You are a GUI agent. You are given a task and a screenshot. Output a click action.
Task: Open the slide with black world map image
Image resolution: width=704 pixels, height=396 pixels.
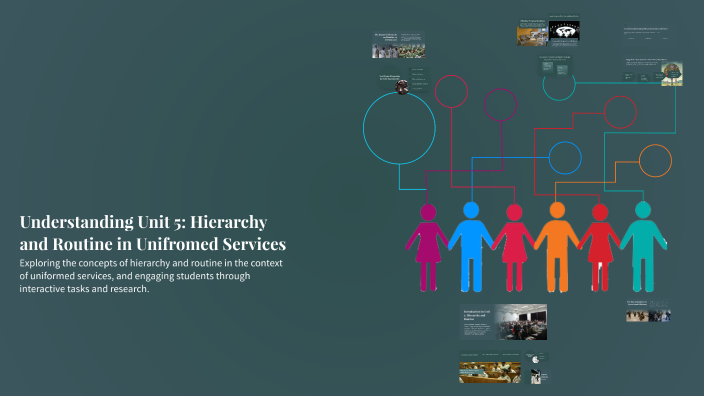564,30
